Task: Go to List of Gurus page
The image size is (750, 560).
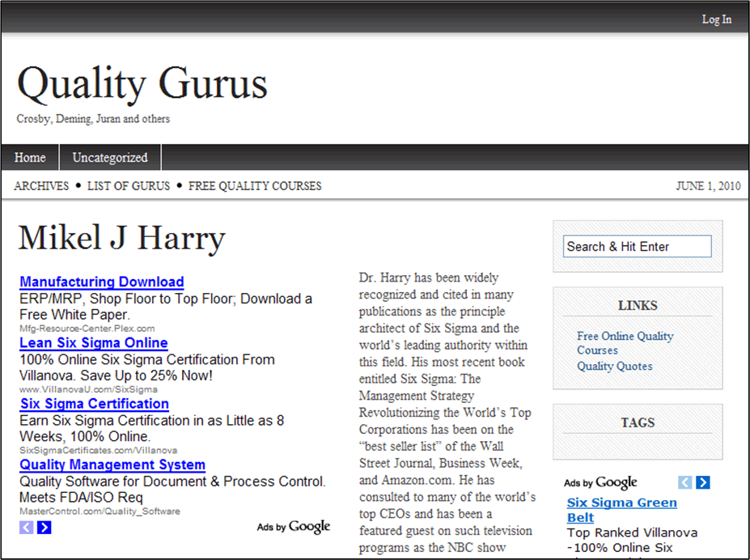Action: (x=129, y=186)
